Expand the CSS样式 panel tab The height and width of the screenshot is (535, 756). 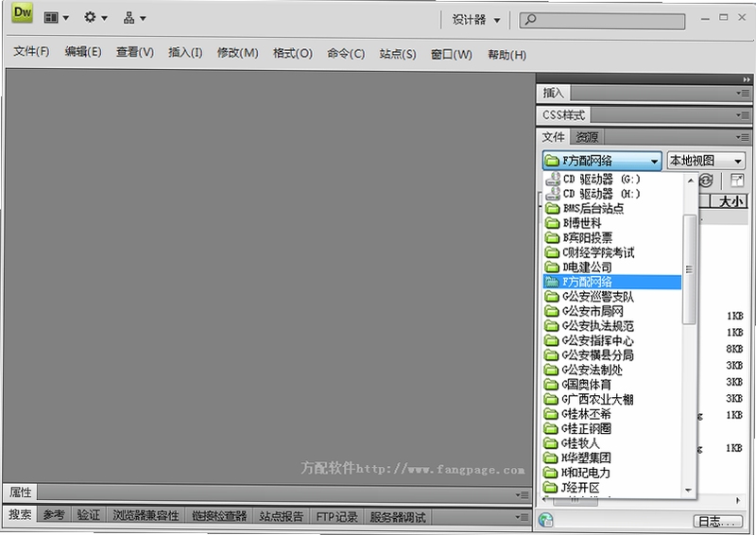click(x=563, y=115)
